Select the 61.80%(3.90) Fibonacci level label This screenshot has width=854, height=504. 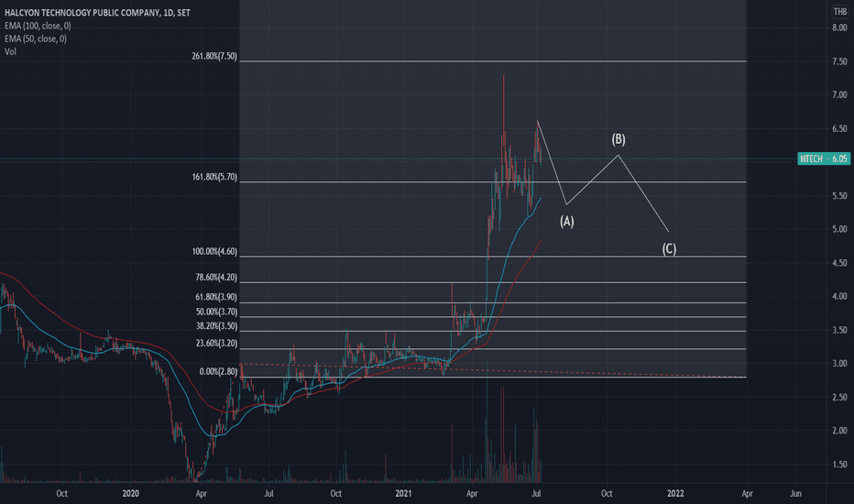coord(216,297)
